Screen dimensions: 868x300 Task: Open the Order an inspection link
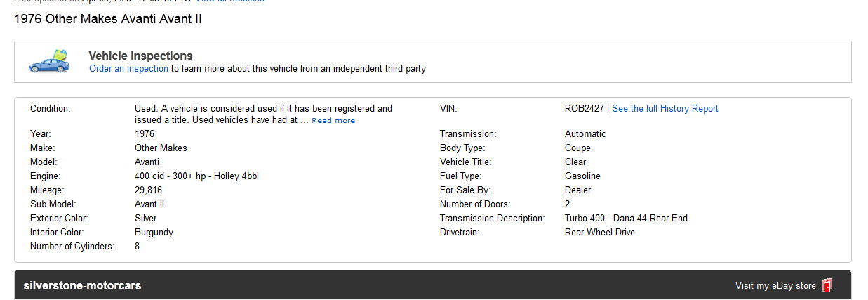128,69
